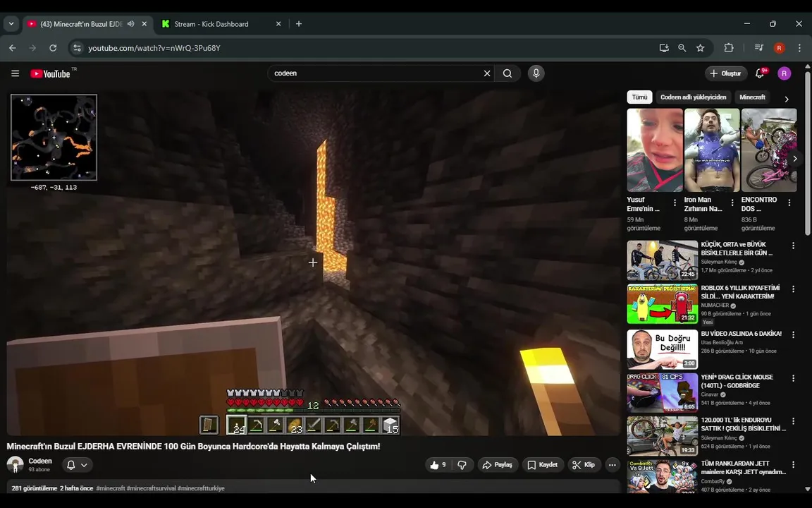This screenshot has height=508, width=812.
Task: Start voice search with microphone
Action: pyautogui.click(x=536, y=73)
